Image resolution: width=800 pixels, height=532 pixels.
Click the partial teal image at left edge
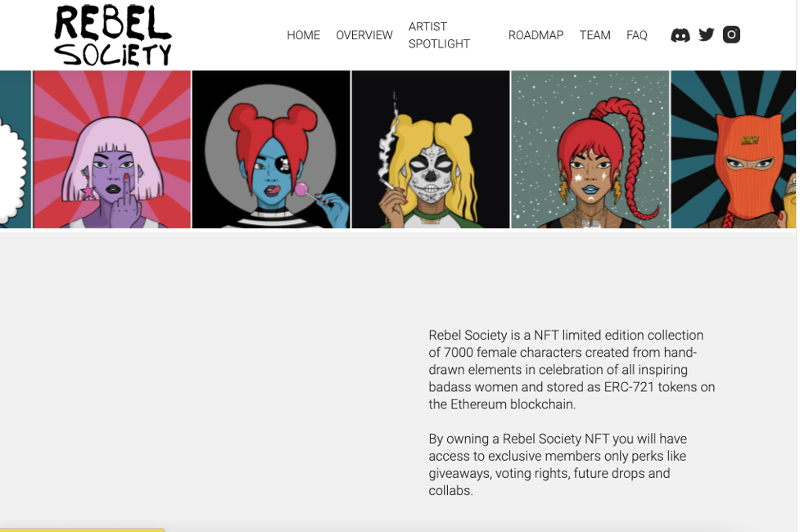coord(16,150)
